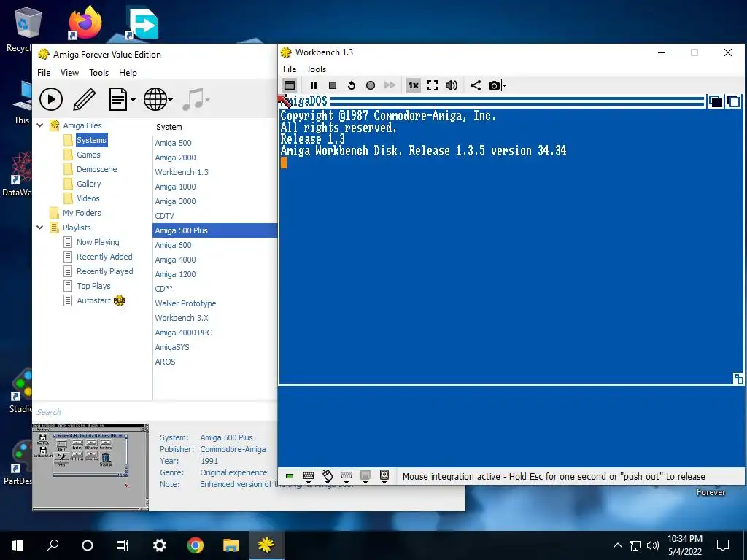Open Windows Start menu

click(x=18, y=545)
